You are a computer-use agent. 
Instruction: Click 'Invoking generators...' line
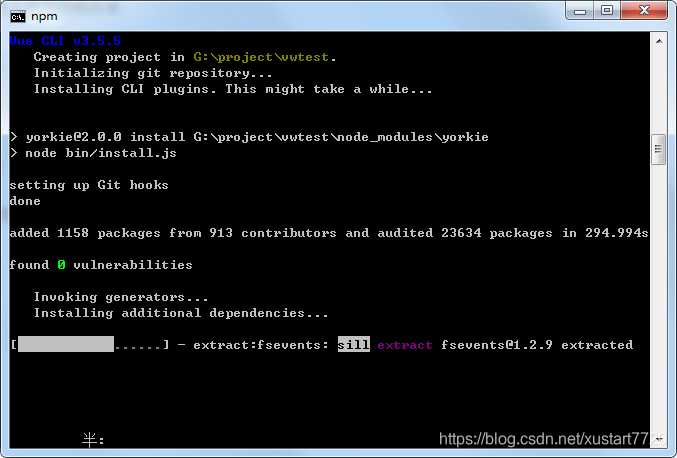coord(121,297)
